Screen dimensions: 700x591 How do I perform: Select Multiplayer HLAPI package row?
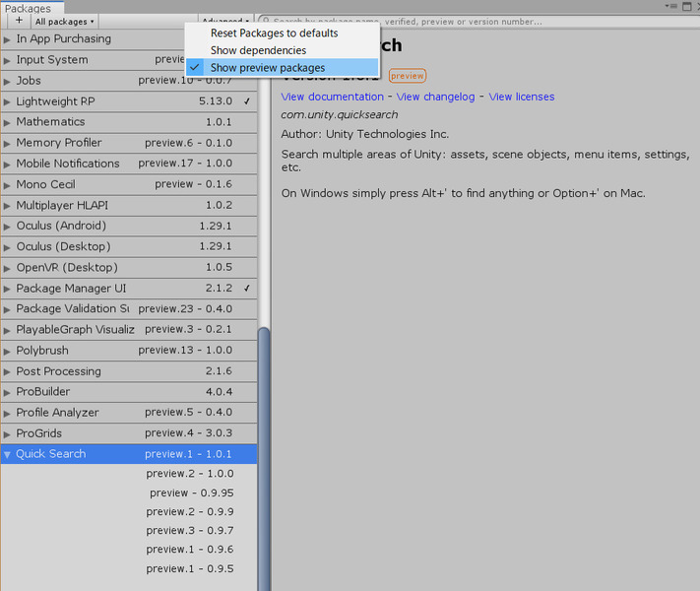[129, 206]
